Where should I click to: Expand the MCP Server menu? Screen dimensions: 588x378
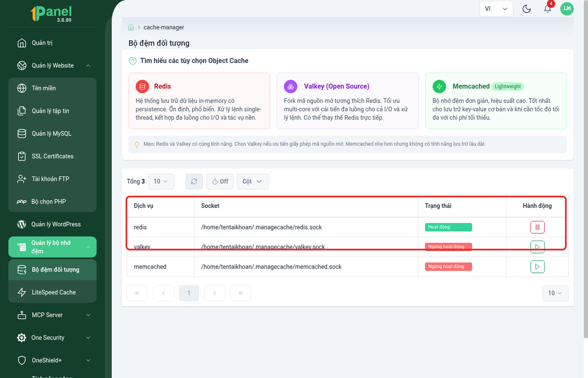[x=52, y=315]
